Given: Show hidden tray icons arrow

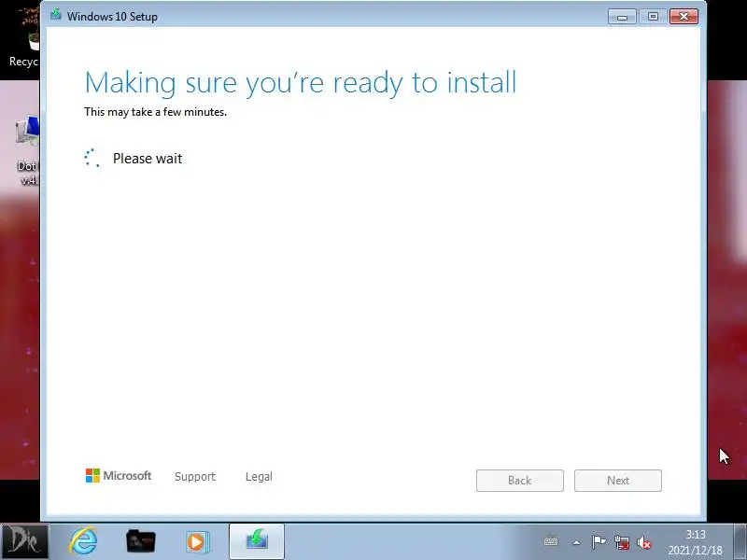Looking at the screenshot, I should click(576, 542).
